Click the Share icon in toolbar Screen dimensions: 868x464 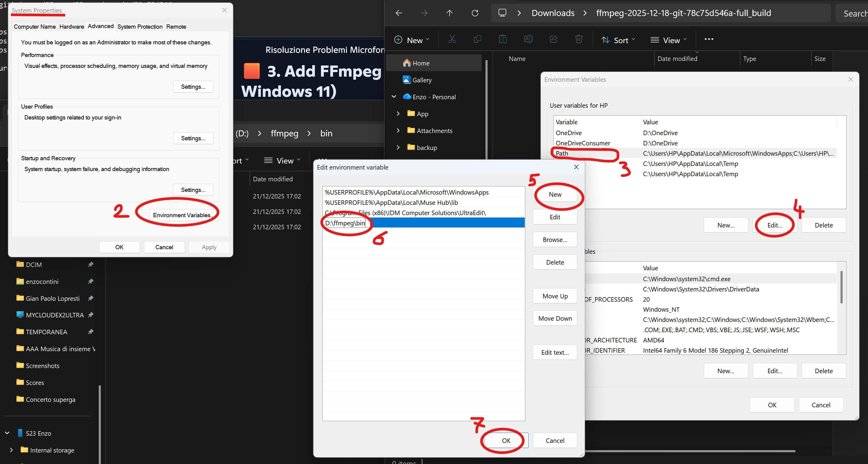coord(553,40)
